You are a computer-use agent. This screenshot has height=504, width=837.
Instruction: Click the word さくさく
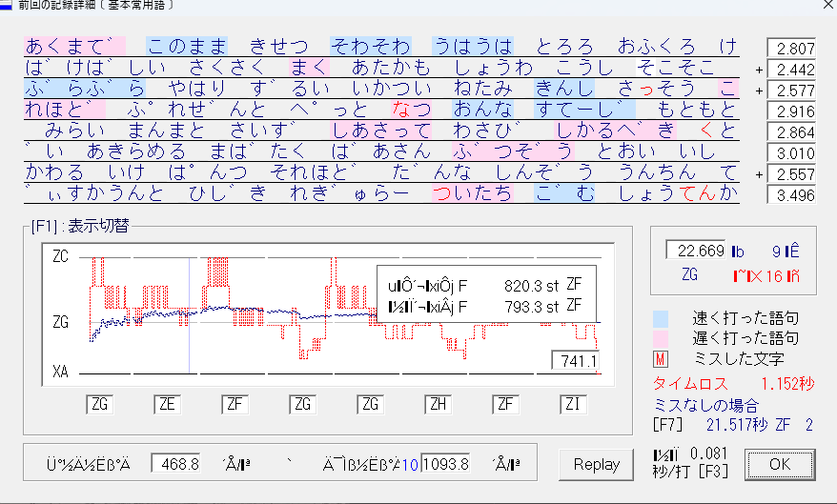point(228,68)
